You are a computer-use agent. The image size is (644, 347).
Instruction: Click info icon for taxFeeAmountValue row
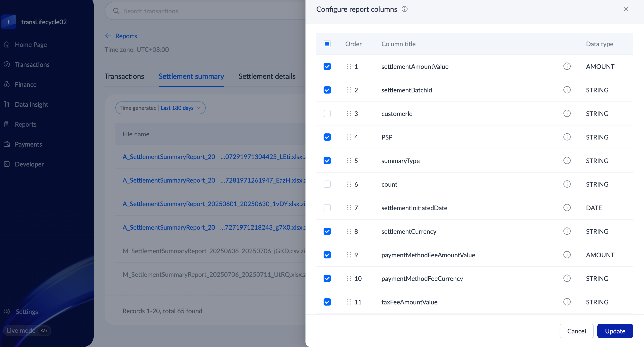coord(567,302)
